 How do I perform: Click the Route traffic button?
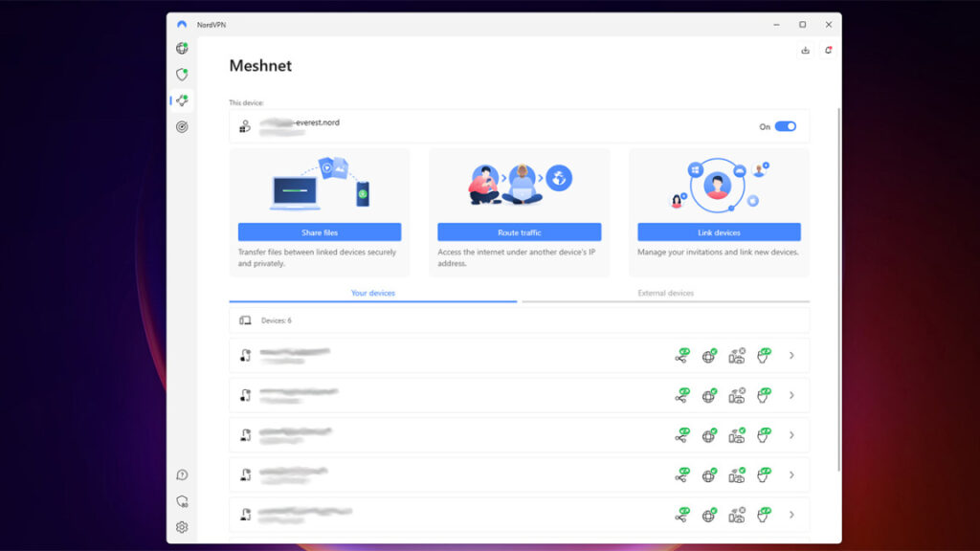pyautogui.click(x=520, y=232)
